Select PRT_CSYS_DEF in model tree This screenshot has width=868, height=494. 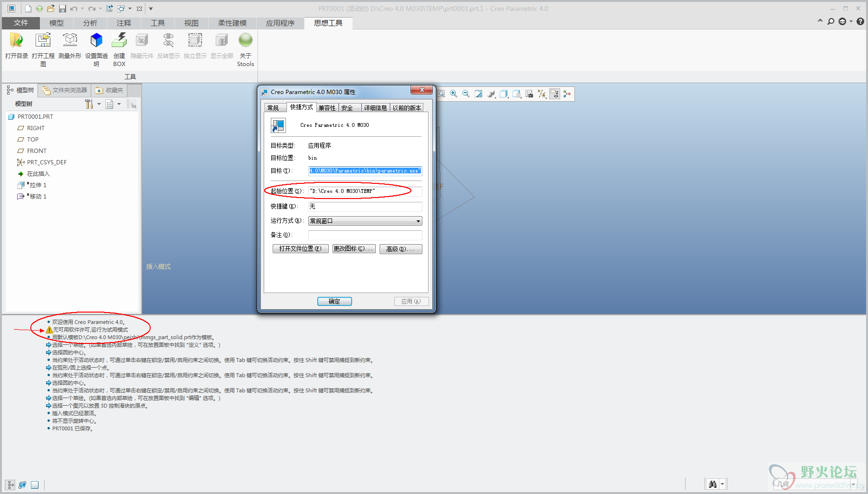42,162
